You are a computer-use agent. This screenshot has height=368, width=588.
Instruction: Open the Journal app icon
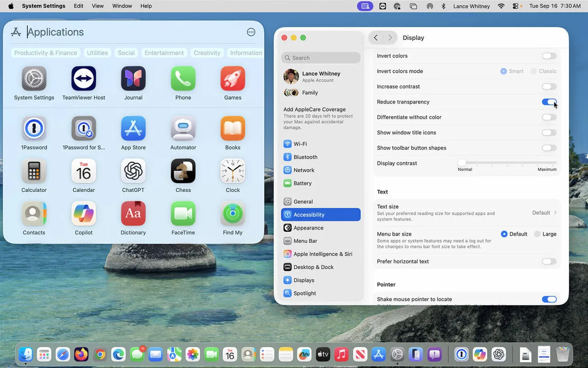(x=133, y=79)
